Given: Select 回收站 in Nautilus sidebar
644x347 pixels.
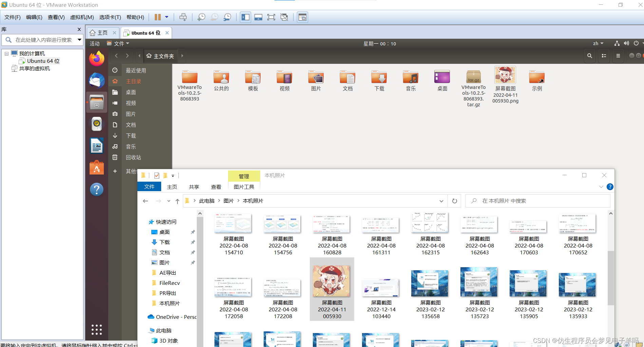Looking at the screenshot, I should 133,157.
